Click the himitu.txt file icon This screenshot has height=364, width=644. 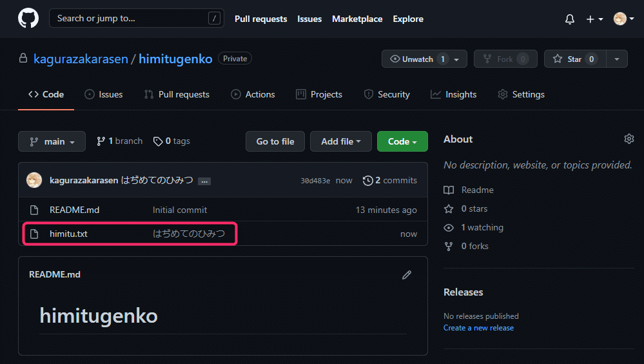[x=34, y=234]
